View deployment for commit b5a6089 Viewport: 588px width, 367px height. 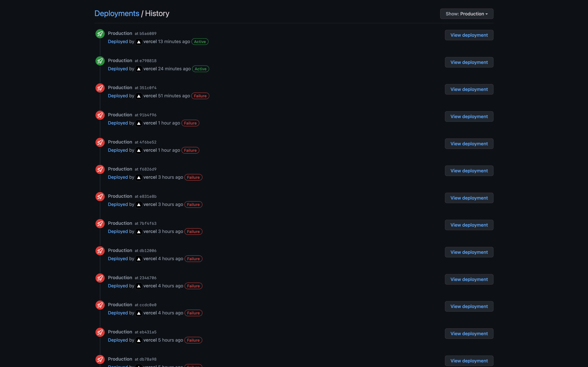(469, 35)
